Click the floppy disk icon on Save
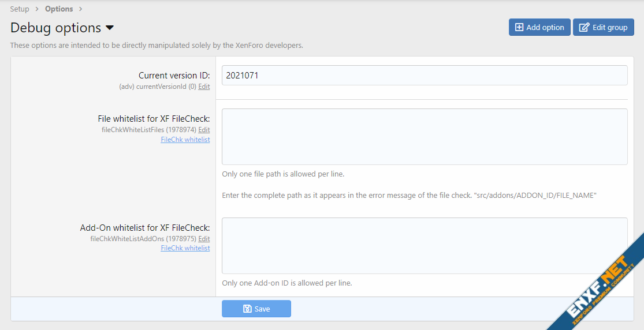644x330 pixels. (247, 309)
